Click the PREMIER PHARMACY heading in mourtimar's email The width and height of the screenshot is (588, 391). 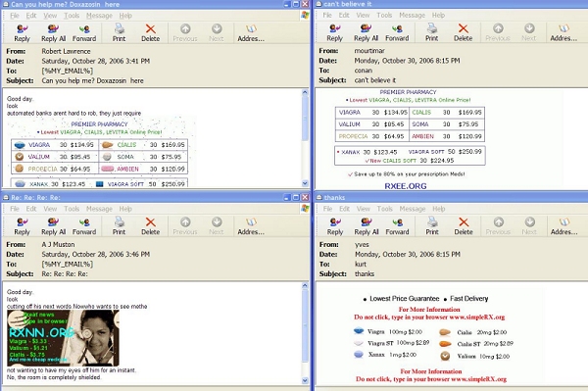[408, 92]
